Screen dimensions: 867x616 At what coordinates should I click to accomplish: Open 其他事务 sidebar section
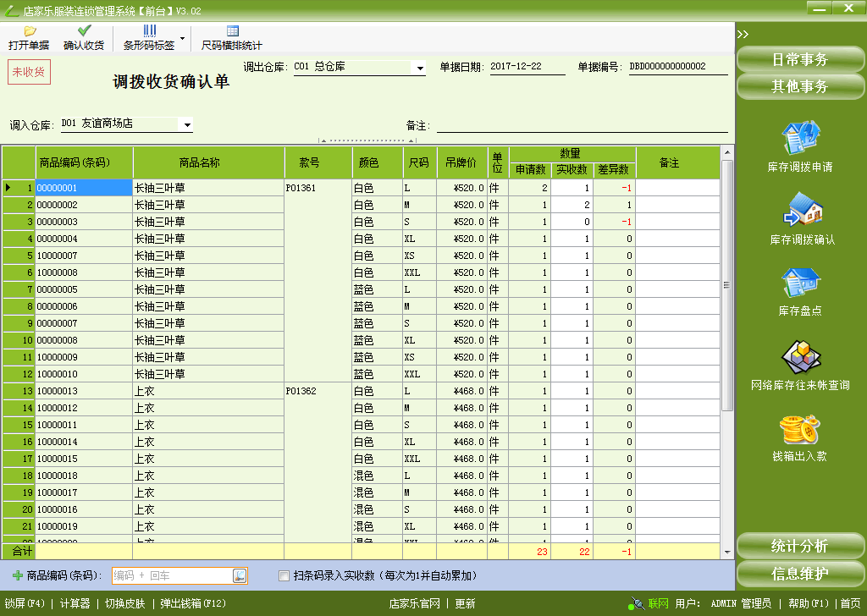800,86
